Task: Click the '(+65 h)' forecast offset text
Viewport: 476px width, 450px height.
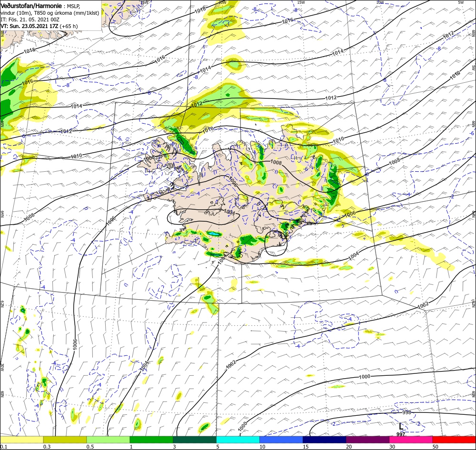Action: point(69,26)
